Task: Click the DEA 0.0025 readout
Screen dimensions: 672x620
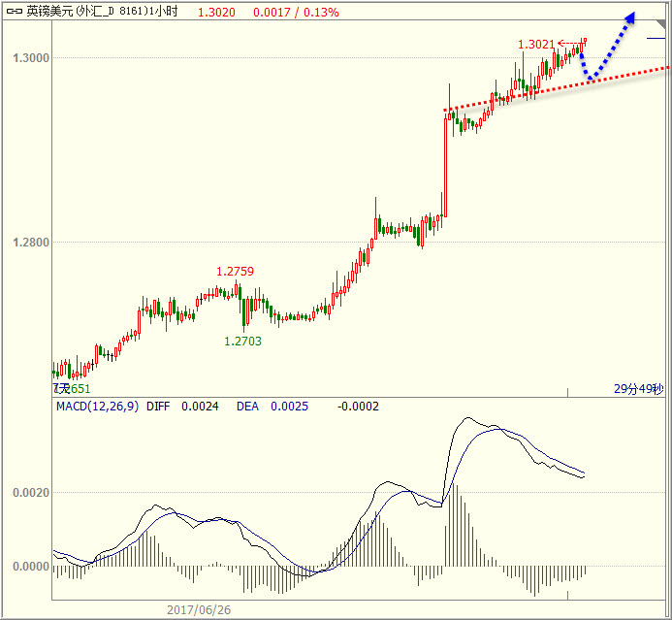Action: tap(272, 407)
